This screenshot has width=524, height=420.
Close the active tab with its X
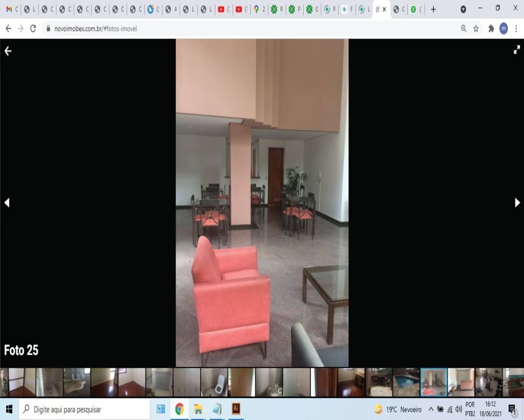pyautogui.click(x=384, y=9)
